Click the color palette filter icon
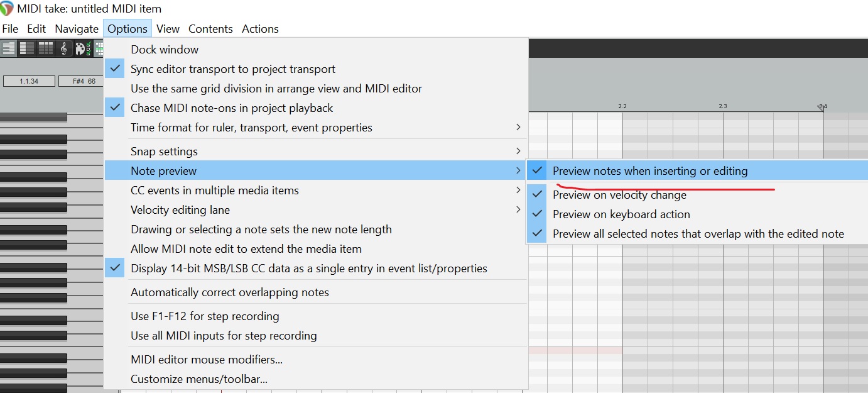The width and height of the screenshot is (868, 393). coord(81,48)
